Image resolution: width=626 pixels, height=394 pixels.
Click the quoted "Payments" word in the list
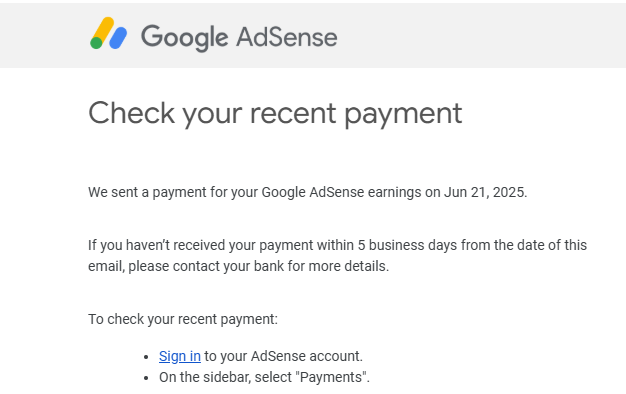tap(333, 377)
